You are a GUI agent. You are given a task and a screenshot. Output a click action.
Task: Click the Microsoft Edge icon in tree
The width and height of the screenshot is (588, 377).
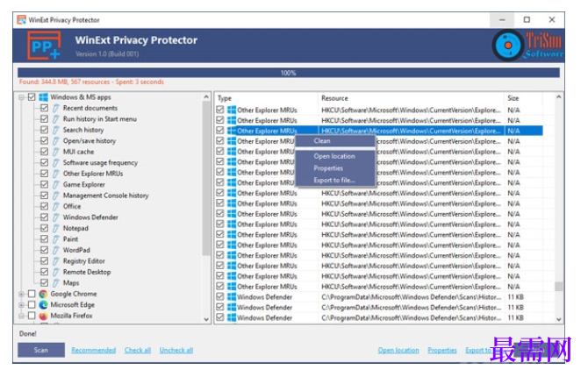click(x=44, y=305)
